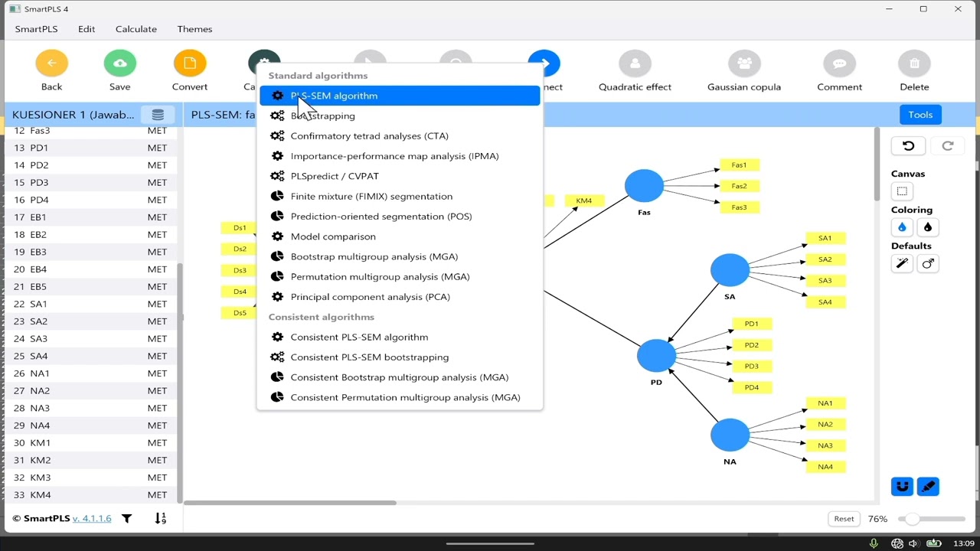Adjust the zoom slider handle
The height and width of the screenshot is (551, 980).
pyautogui.click(x=910, y=519)
